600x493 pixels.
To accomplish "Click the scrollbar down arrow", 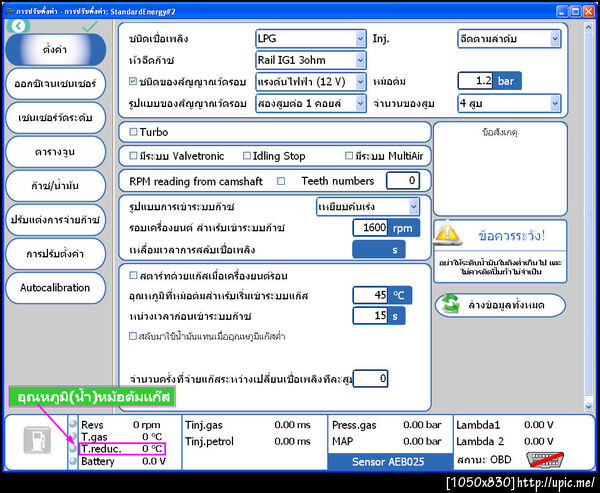I will point(589,406).
